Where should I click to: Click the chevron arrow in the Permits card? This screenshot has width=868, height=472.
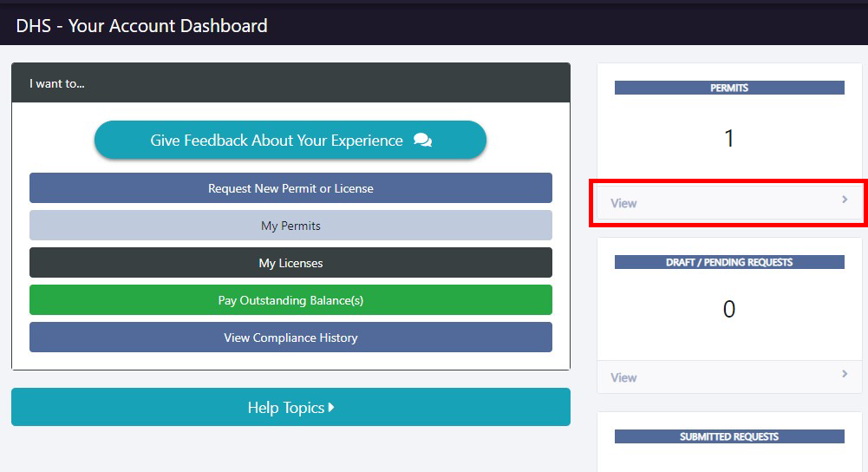point(845,200)
